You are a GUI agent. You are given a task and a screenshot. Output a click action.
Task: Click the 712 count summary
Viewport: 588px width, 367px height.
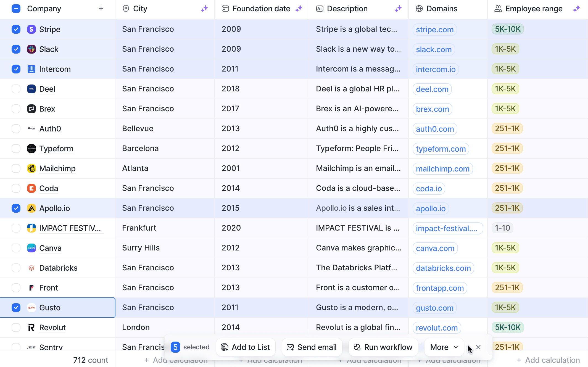pyautogui.click(x=91, y=360)
